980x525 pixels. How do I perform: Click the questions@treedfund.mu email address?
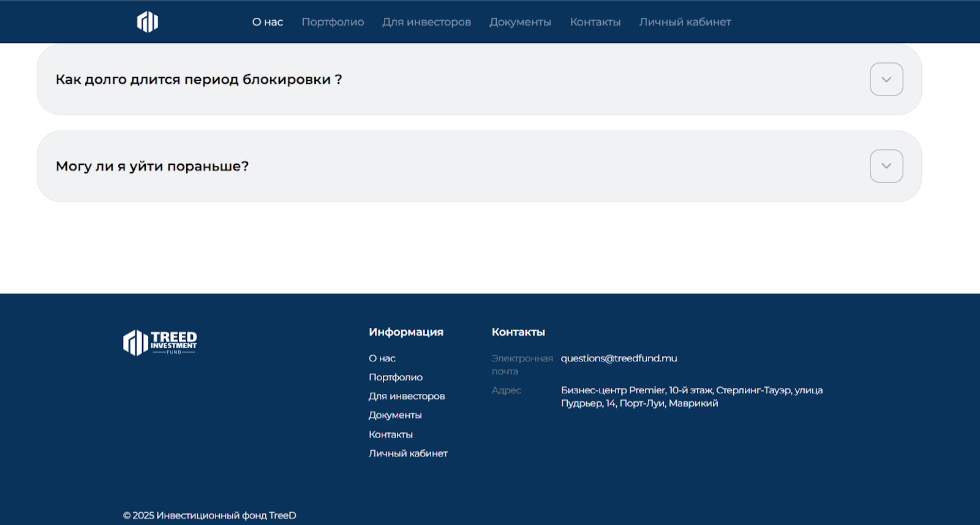(x=619, y=358)
